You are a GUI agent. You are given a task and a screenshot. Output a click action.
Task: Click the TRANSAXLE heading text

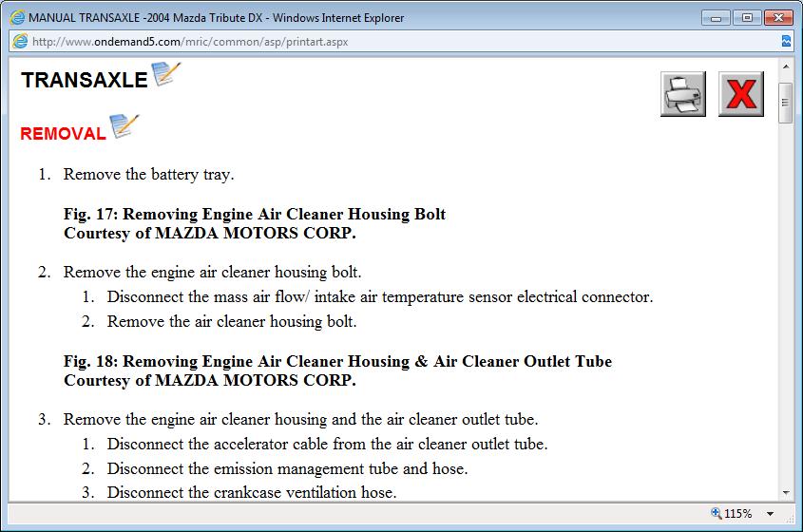click(85, 80)
